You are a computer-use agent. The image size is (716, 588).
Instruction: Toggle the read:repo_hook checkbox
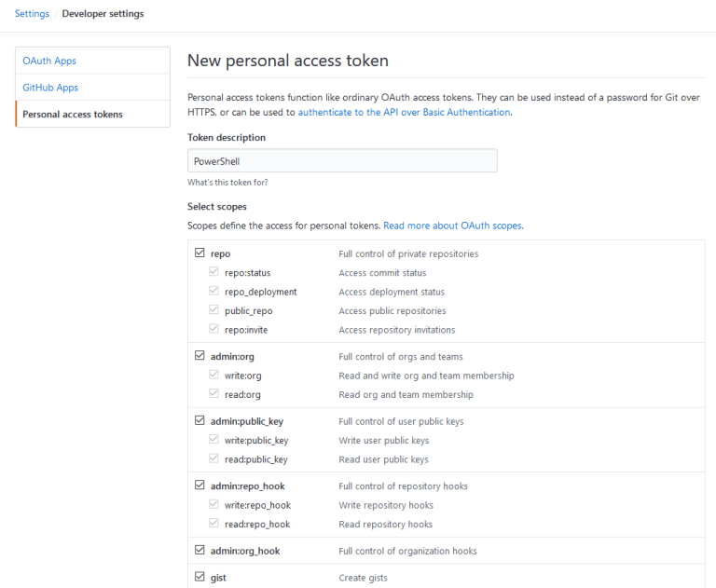(x=213, y=523)
